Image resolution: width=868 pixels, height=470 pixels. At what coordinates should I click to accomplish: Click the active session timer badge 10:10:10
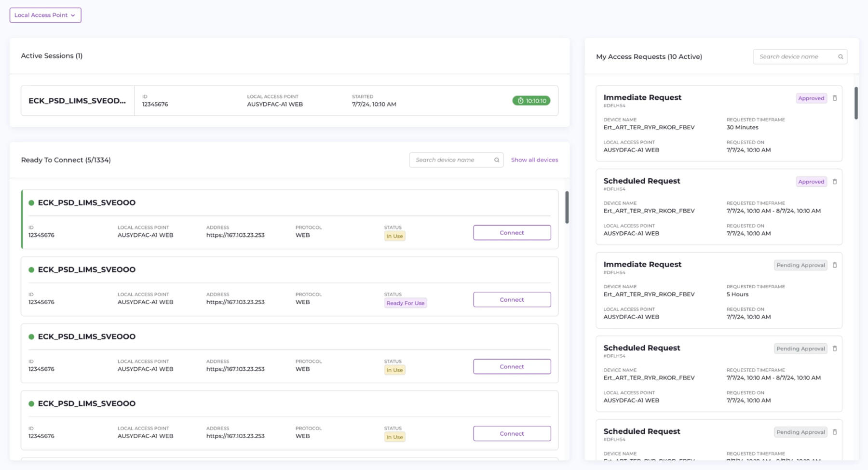click(531, 101)
